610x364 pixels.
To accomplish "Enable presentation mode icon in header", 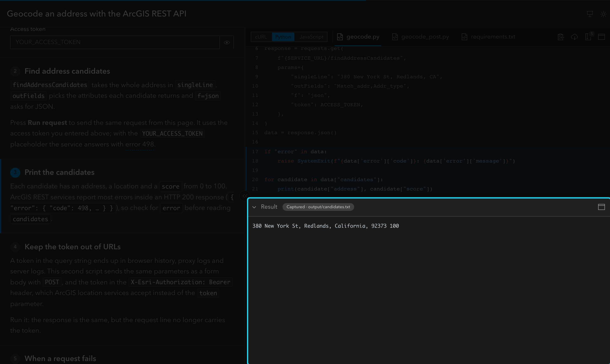I will tap(590, 14).
